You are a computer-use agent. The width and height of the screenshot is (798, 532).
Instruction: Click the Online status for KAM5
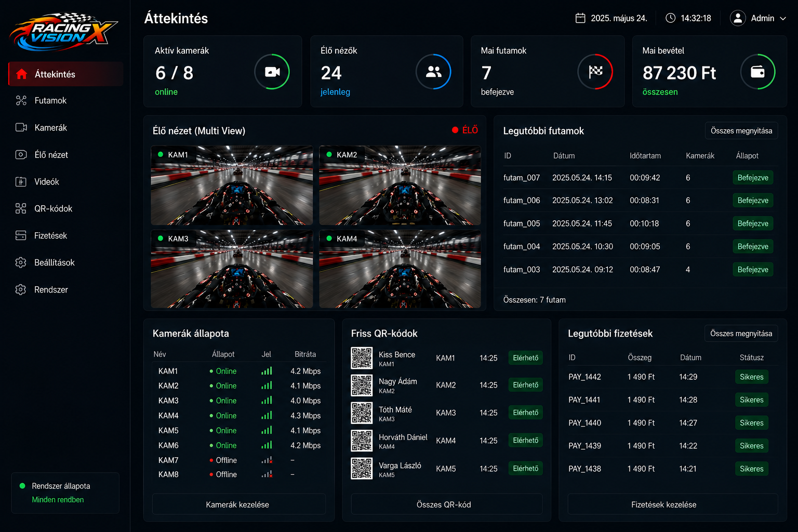click(x=223, y=431)
